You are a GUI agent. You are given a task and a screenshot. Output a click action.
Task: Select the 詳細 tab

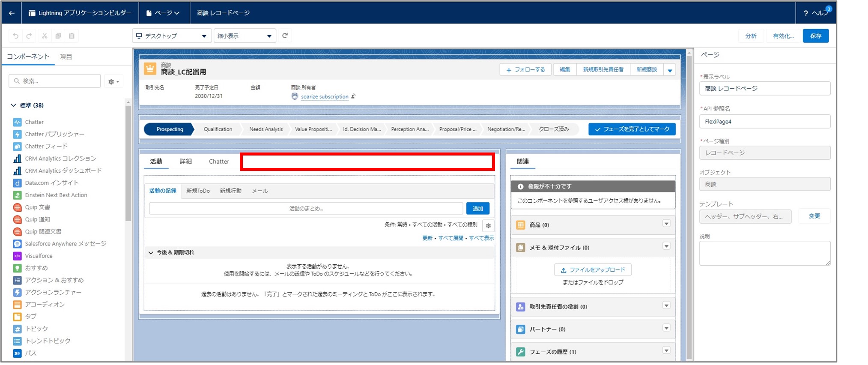(x=185, y=162)
